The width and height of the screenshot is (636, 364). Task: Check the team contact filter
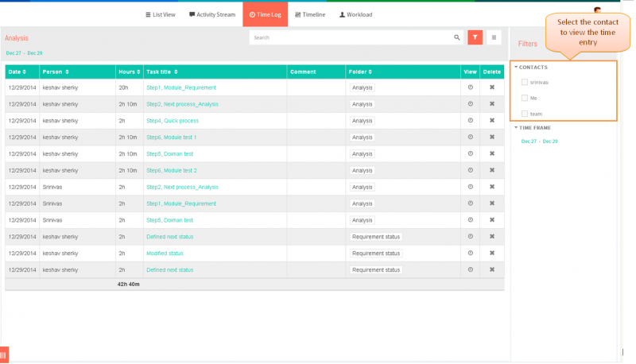525,114
